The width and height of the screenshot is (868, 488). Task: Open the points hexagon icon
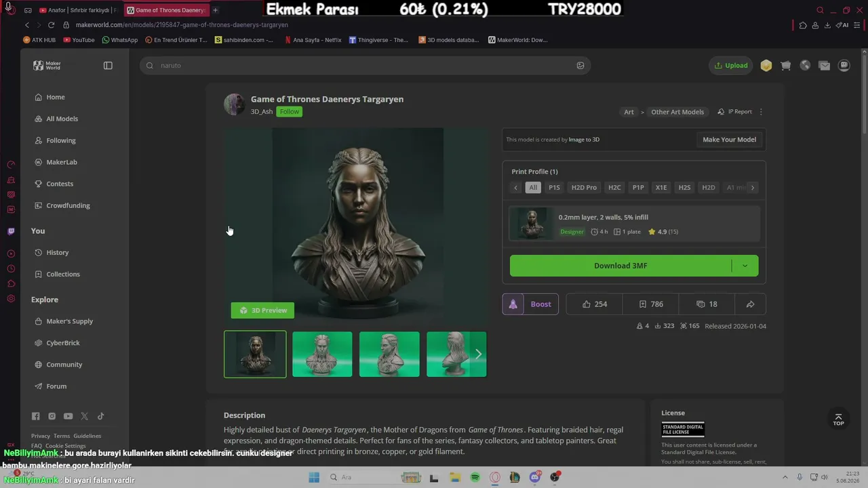click(x=766, y=66)
